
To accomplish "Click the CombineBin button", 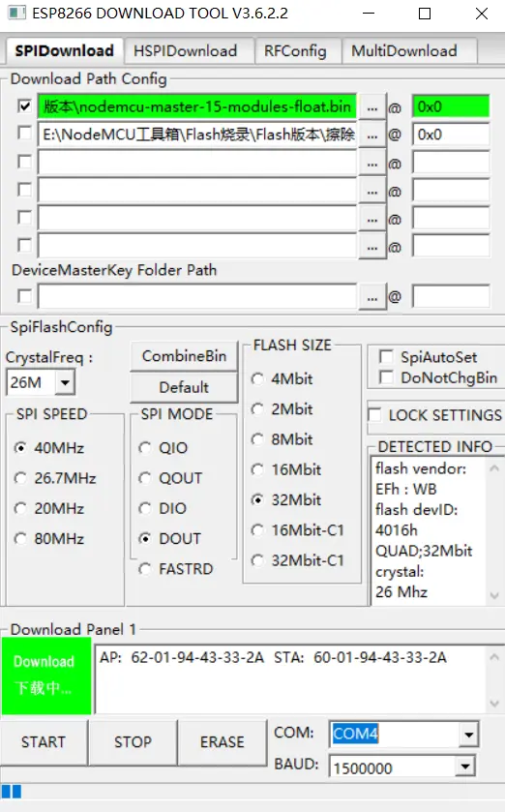I will (x=184, y=356).
